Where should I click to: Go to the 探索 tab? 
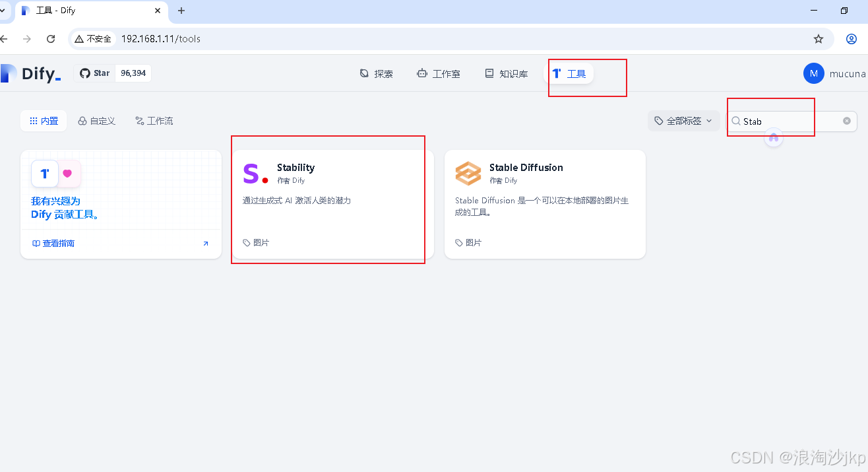point(377,73)
